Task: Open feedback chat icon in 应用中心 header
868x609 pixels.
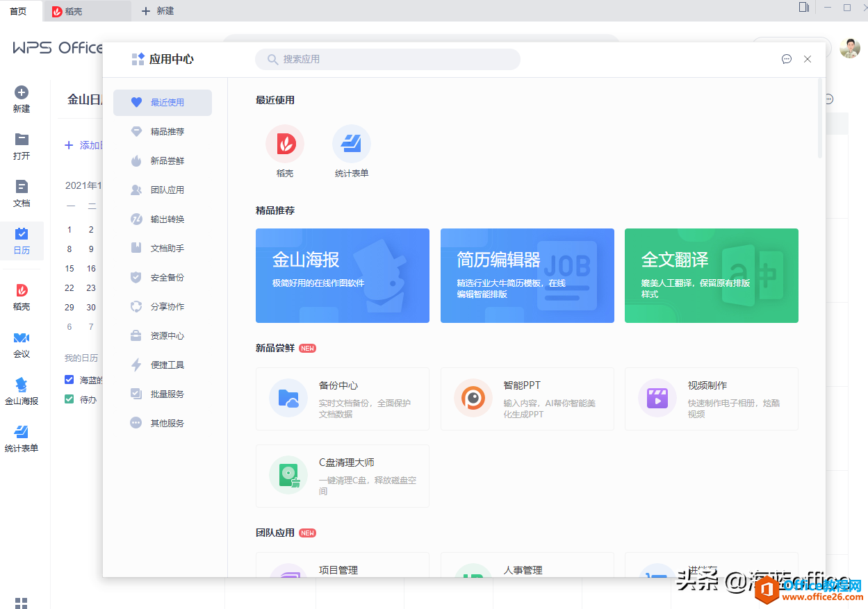Action: (787, 59)
